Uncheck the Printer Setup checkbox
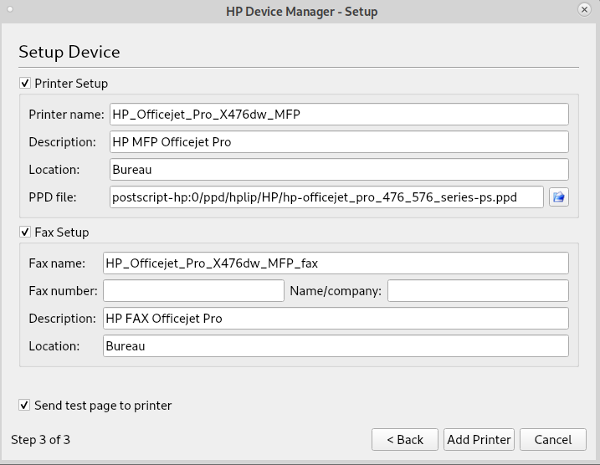The height and width of the screenshot is (465, 600). pos(25,83)
